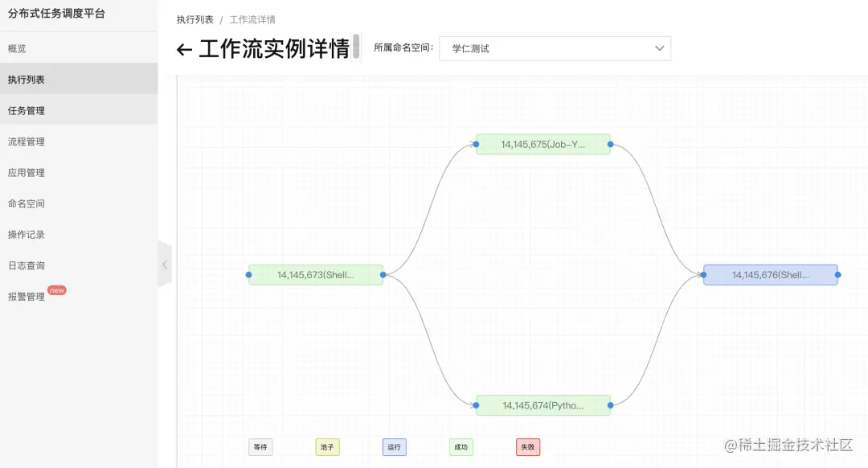Open the 所属命名空间 dropdown showing 学仁测试
Screen dimensions: 868x468
point(555,49)
